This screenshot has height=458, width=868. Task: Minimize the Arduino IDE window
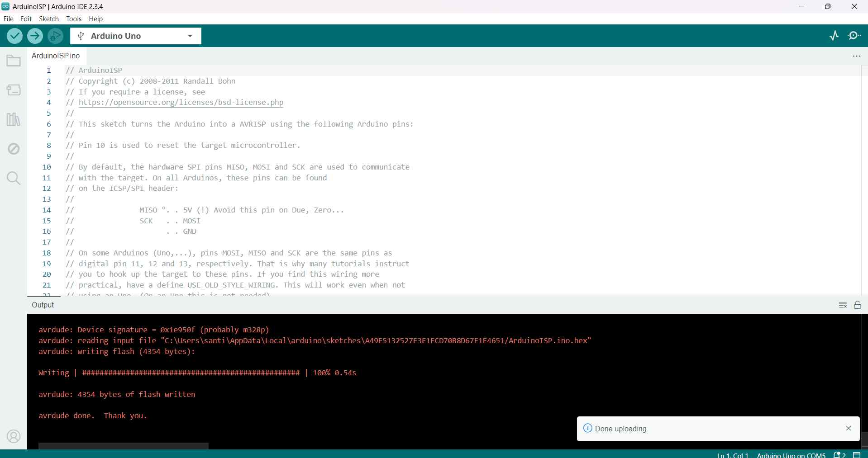tap(801, 6)
